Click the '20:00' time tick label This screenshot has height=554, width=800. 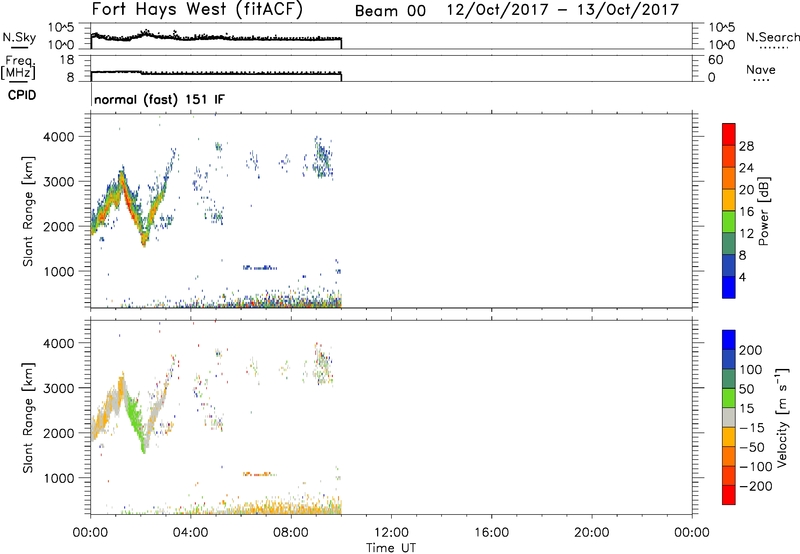(592, 533)
